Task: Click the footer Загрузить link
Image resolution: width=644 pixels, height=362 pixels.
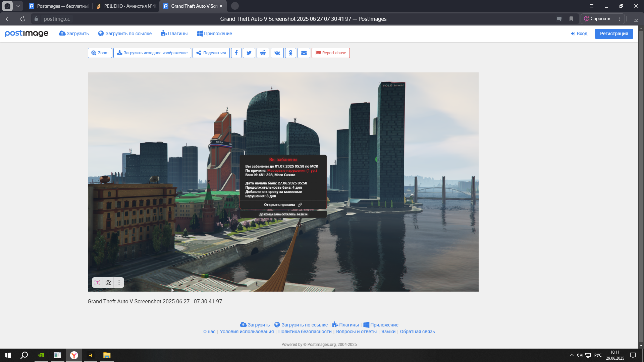Action: pos(255,325)
